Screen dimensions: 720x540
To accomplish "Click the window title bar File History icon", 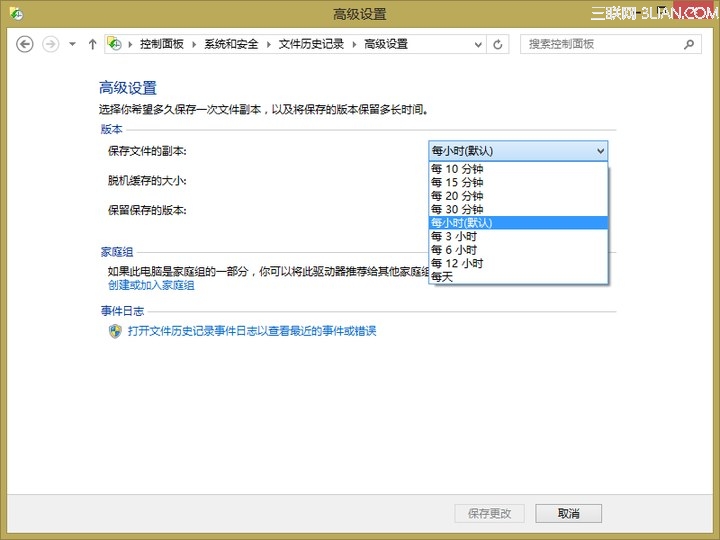I will [x=16, y=14].
